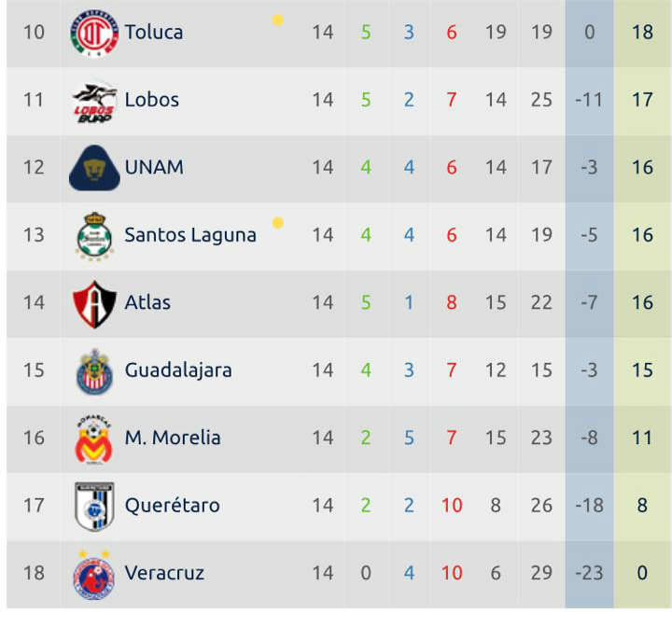Click the Santos Laguna crest
672x627 pixels.
point(94,236)
